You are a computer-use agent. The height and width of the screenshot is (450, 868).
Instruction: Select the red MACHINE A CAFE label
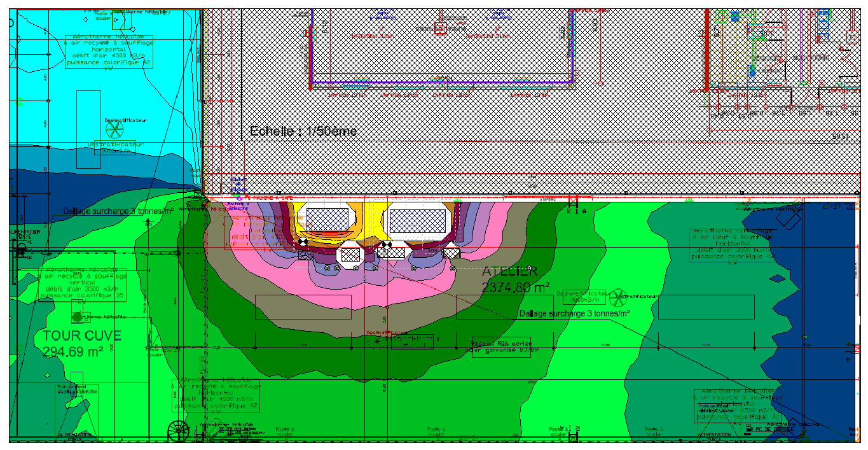[x=273, y=199]
